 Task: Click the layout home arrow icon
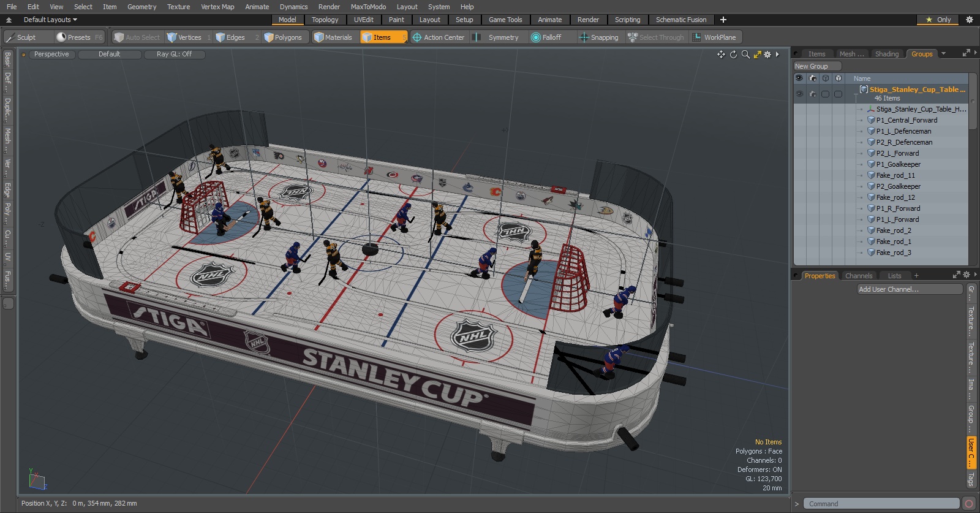[x=9, y=20]
